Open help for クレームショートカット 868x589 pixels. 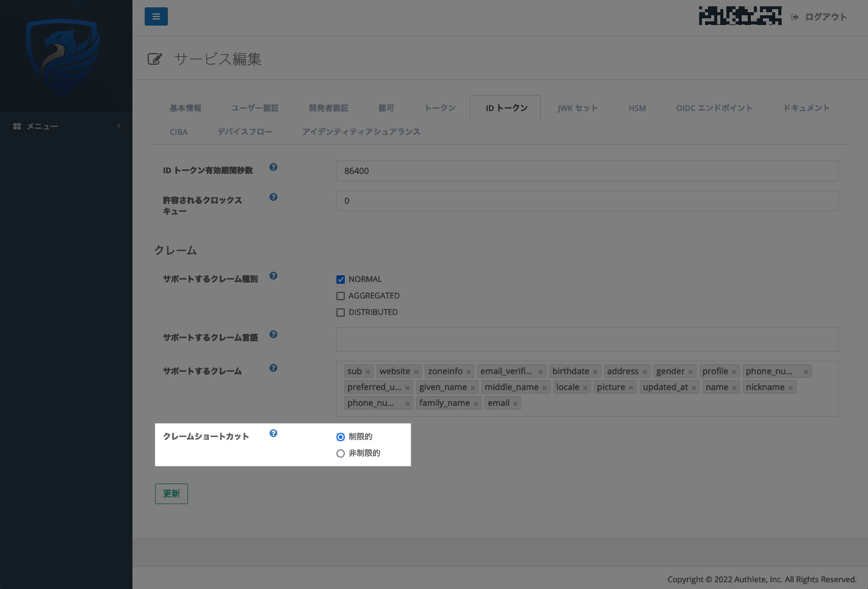tap(273, 432)
